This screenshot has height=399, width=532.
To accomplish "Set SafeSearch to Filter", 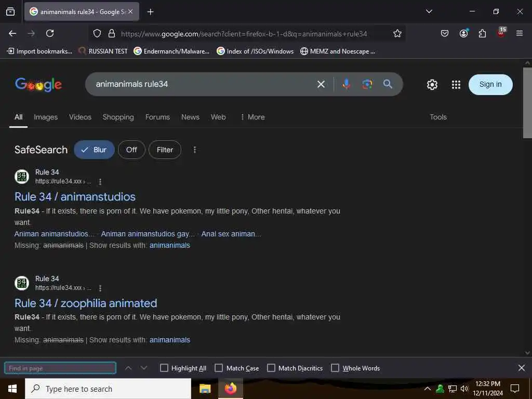I will tap(165, 150).
